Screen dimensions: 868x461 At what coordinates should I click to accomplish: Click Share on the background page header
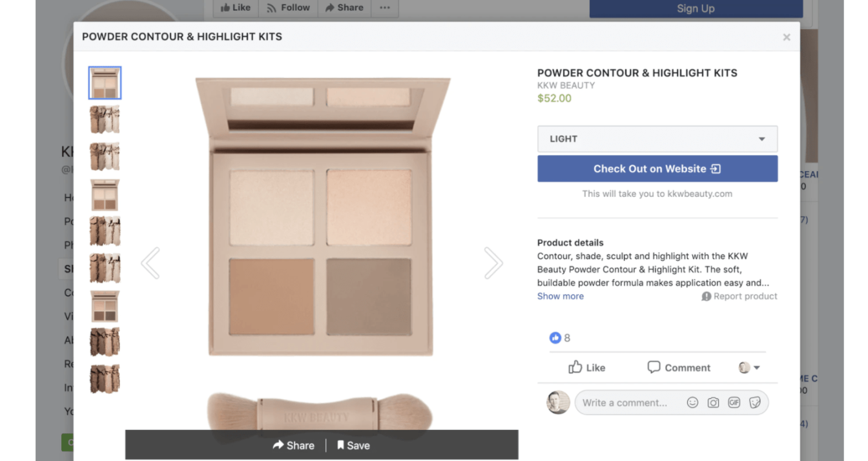(x=344, y=8)
